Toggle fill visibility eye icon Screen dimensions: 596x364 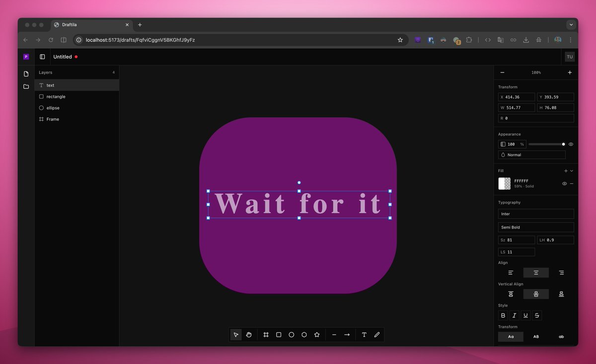point(565,184)
